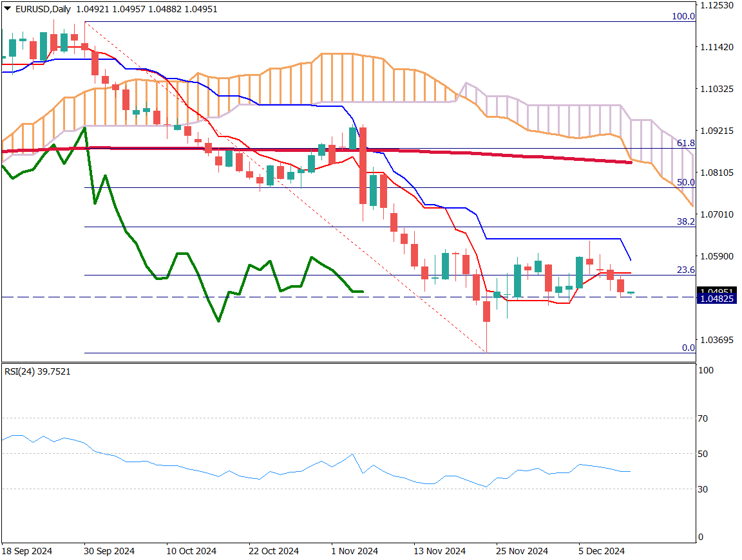Select the 38.2 Fibonacci retracement label
Viewport: 742px width, 560px height.
[685, 221]
